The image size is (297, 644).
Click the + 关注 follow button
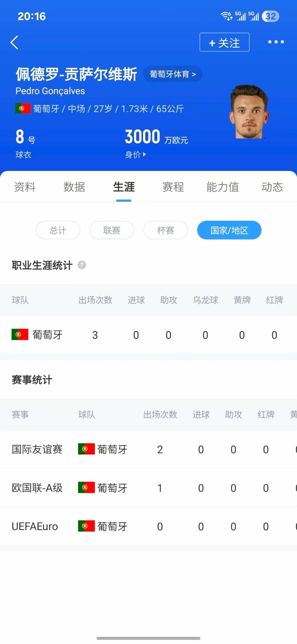(x=224, y=42)
